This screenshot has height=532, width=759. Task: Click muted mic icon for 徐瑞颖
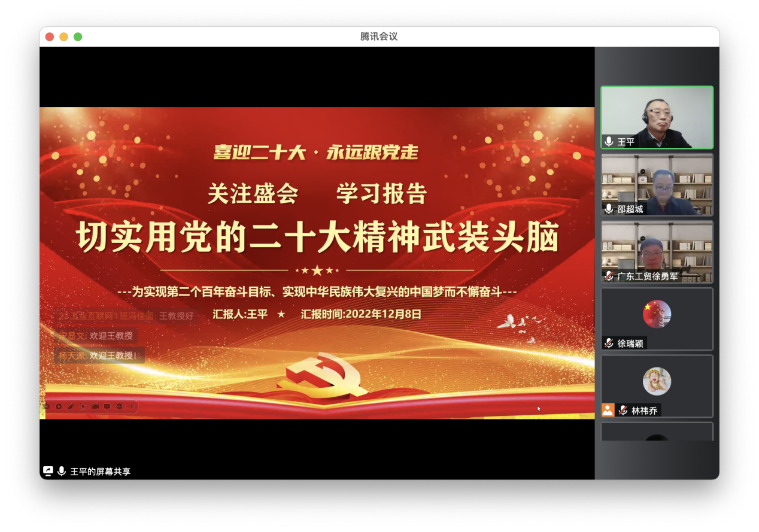point(609,343)
